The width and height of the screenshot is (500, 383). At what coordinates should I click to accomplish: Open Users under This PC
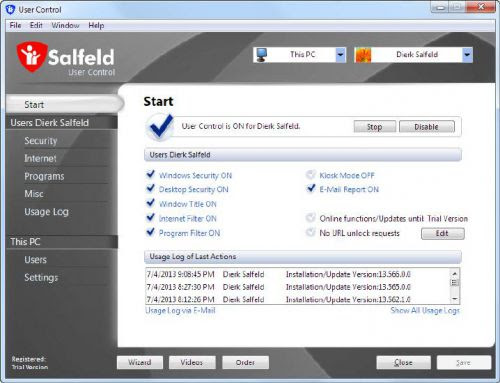pyautogui.click(x=35, y=260)
